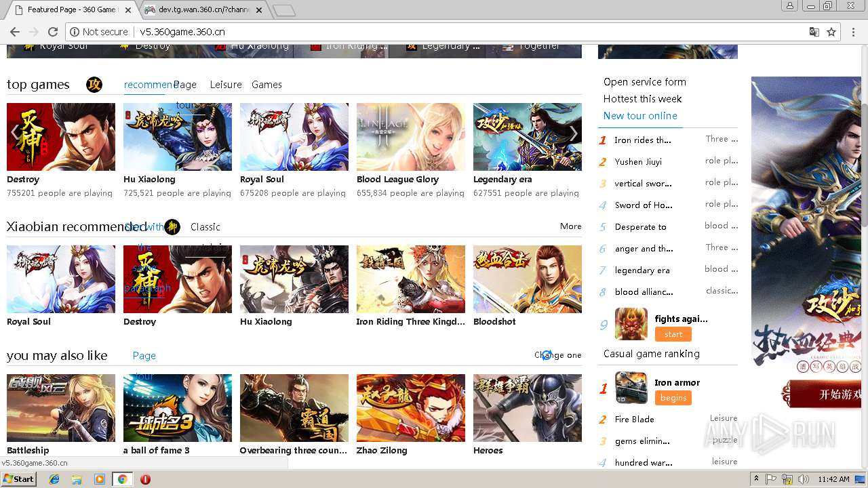Image resolution: width=868 pixels, height=488 pixels.
Task: Select the Leisure tab in top games
Action: click(x=226, y=85)
